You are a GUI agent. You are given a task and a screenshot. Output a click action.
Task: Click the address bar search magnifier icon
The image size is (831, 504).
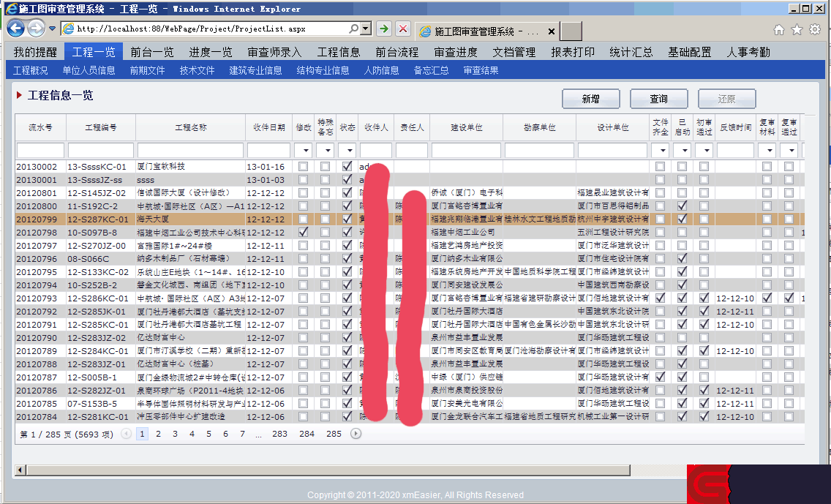click(x=353, y=29)
